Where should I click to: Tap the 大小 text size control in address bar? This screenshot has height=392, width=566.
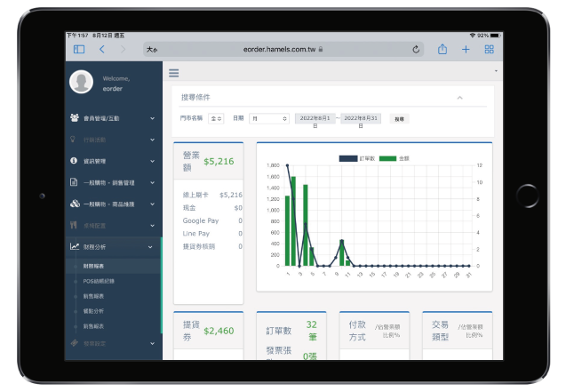pyautogui.click(x=152, y=50)
